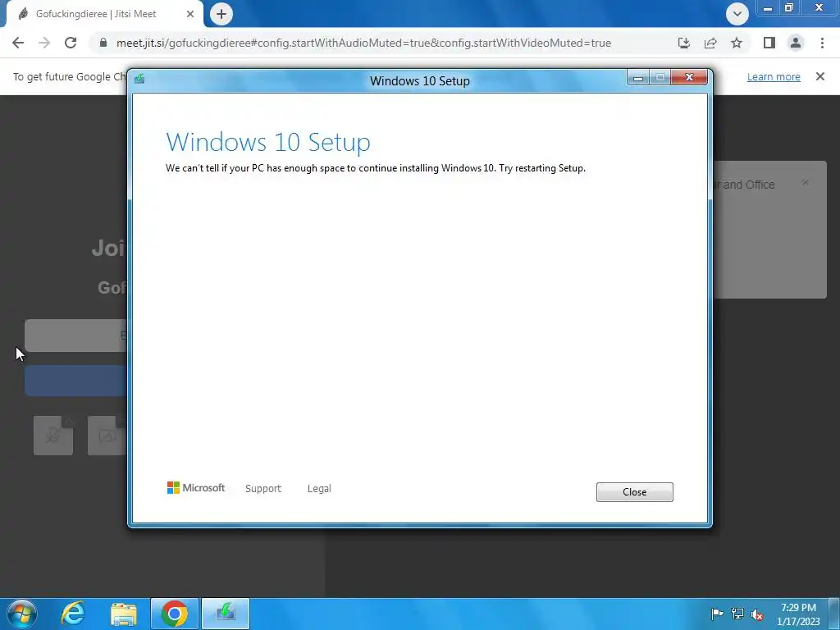Click Windows 10 Setup taskbar icon
Viewport: 840px width, 630px height.
(x=226, y=614)
